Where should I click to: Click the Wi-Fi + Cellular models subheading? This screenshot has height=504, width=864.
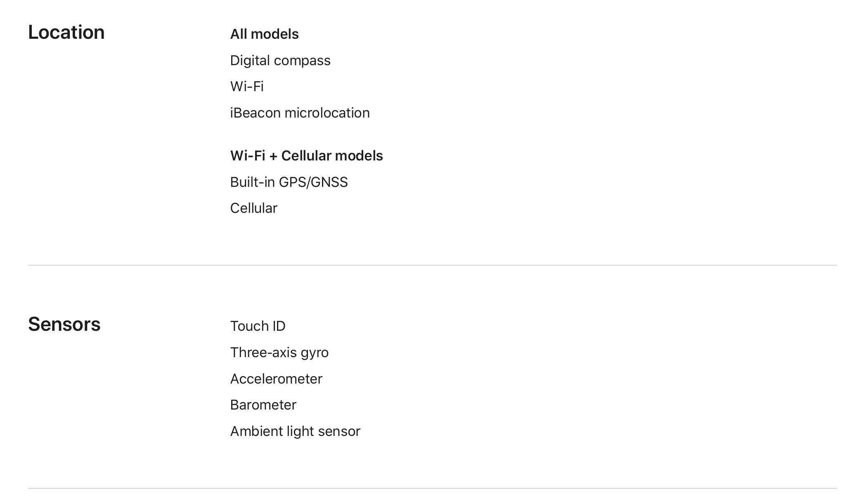click(x=306, y=156)
